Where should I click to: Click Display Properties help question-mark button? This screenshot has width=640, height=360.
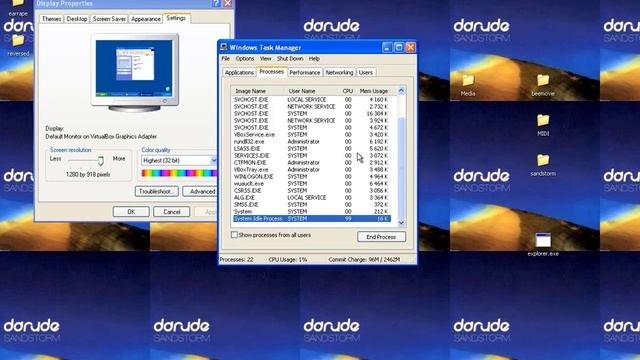coord(216,4)
